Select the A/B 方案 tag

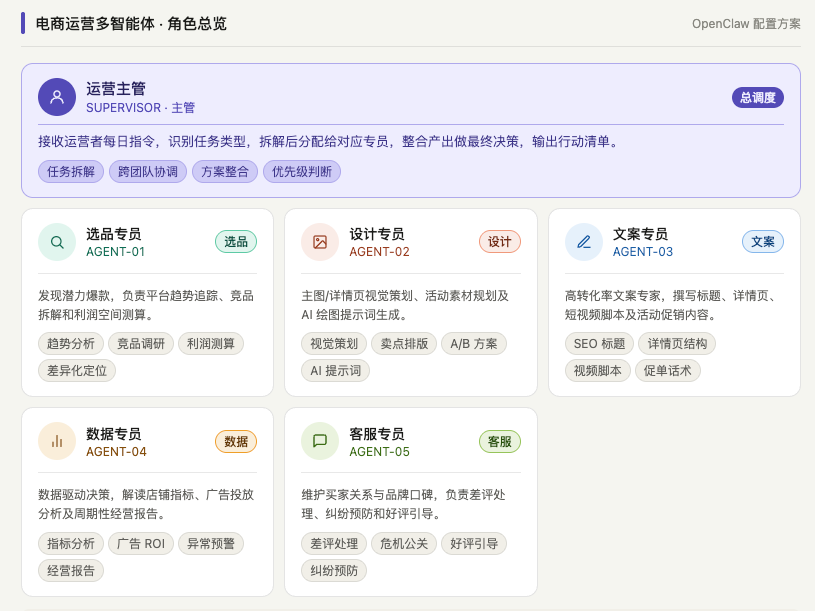[474, 344]
